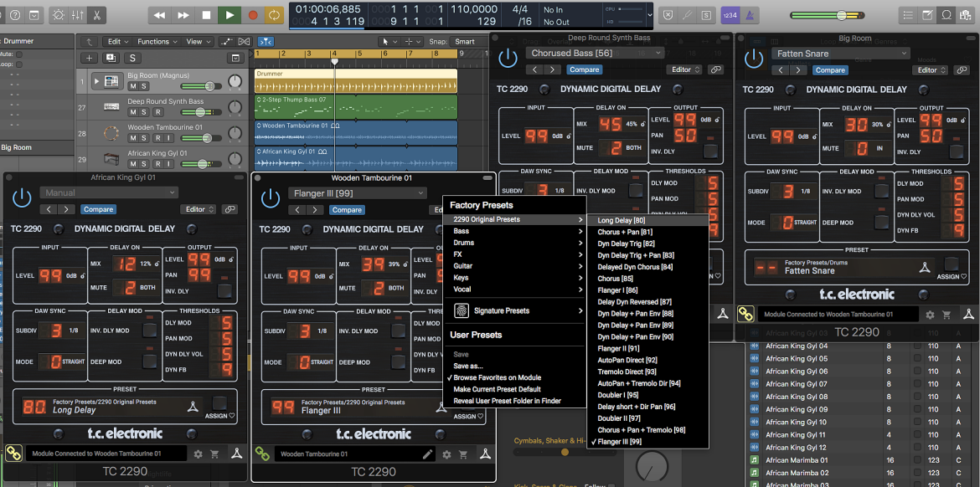980x487 pixels.
Task: Open the Snap Smart dropdown
Action: (x=469, y=42)
